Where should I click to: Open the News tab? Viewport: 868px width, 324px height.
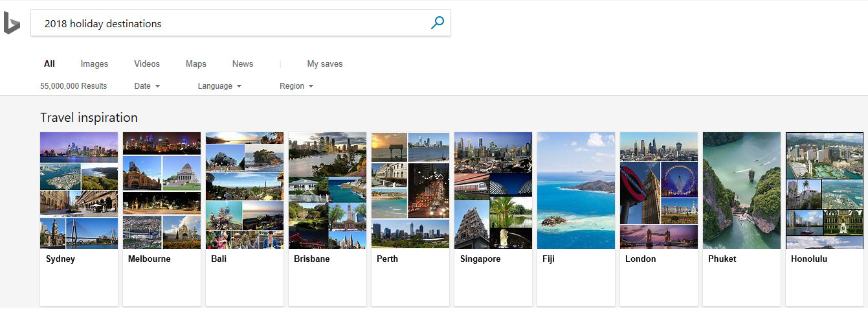tap(243, 64)
